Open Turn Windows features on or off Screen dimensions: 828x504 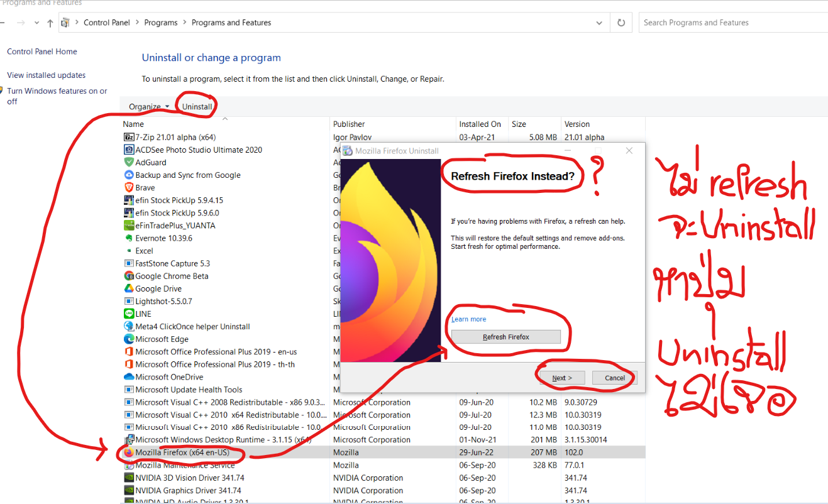click(57, 96)
